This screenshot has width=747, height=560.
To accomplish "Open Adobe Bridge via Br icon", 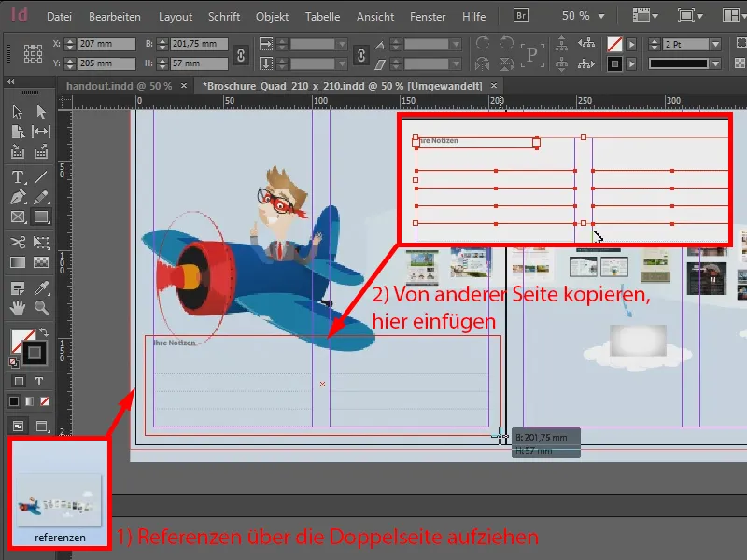I will (x=521, y=16).
